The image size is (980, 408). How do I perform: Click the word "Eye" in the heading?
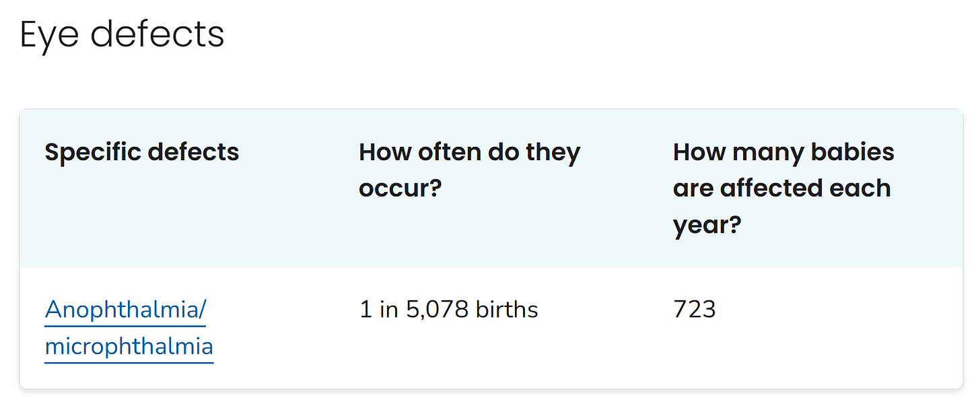(x=50, y=35)
